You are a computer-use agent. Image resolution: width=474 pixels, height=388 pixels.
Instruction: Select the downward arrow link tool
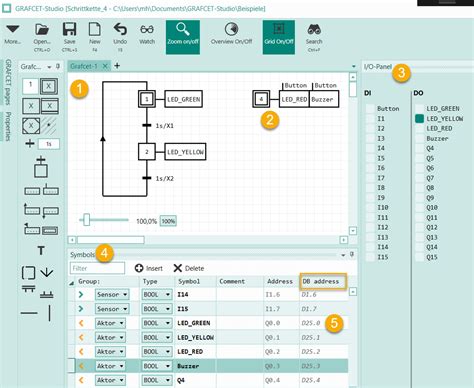[x=47, y=272]
